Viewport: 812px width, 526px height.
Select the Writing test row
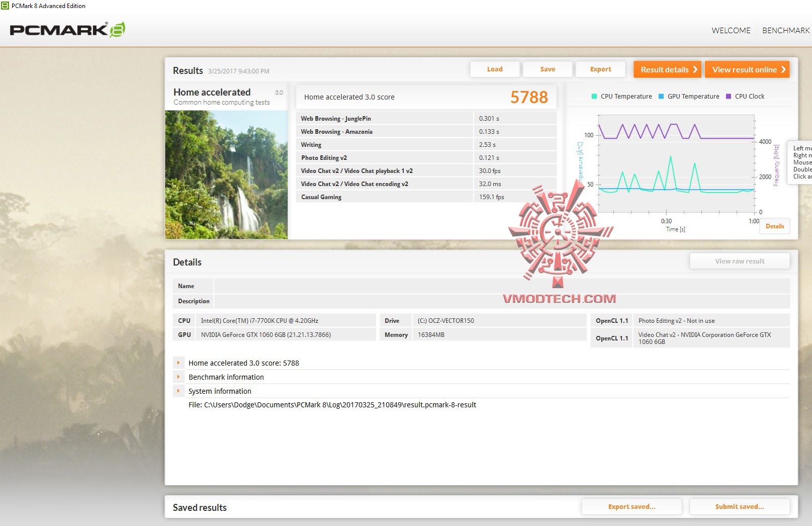426,145
